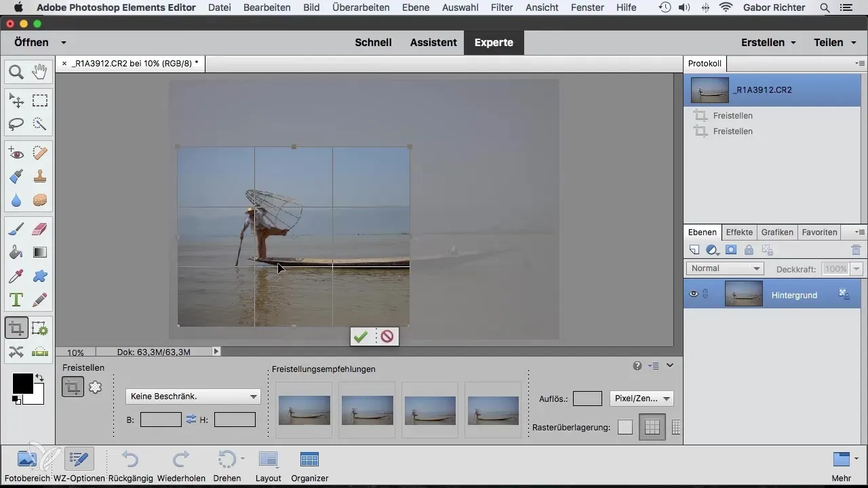Select the Quick Selection tool
The width and height of the screenshot is (868, 488).
pyautogui.click(x=40, y=124)
